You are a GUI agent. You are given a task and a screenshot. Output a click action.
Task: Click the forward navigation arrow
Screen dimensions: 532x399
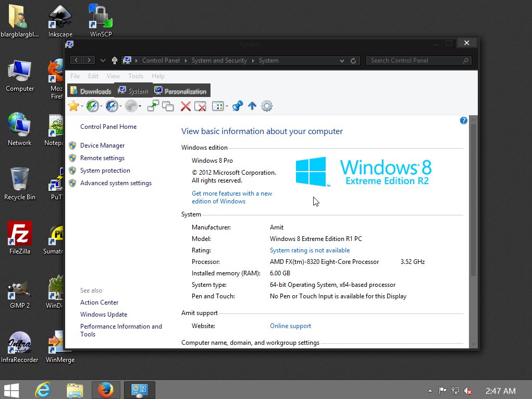click(89, 60)
